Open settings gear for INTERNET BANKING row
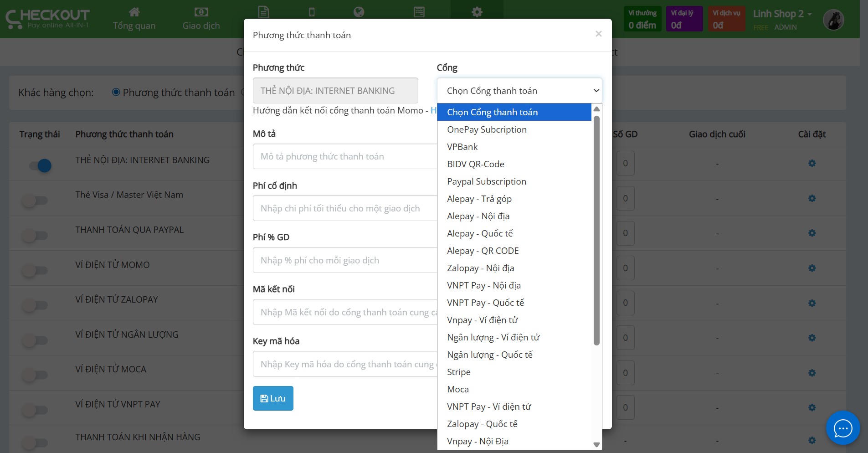This screenshot has width=868, height=453. [x=812, y=163]
